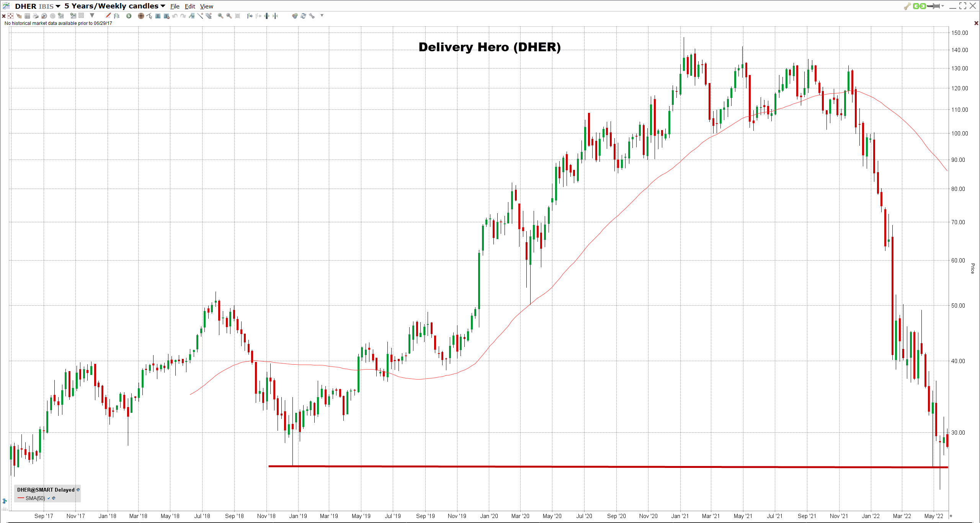Image resolution: width=980 pixels, height=523 pixels.
Task: Click the chart application icon in title bar
Action: click(x=6, y=6)
